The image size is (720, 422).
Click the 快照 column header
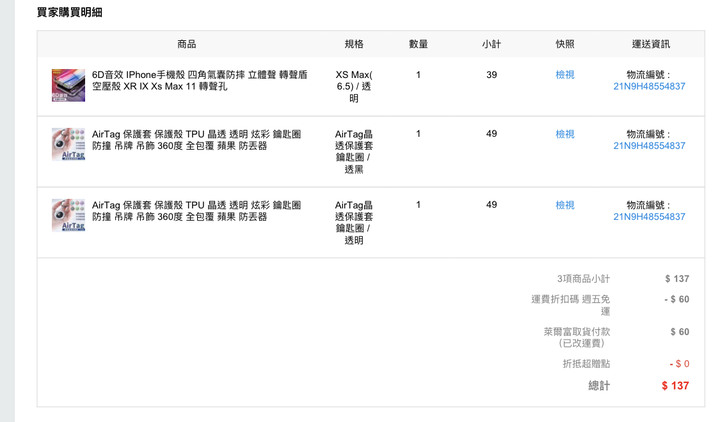[565, 44]
